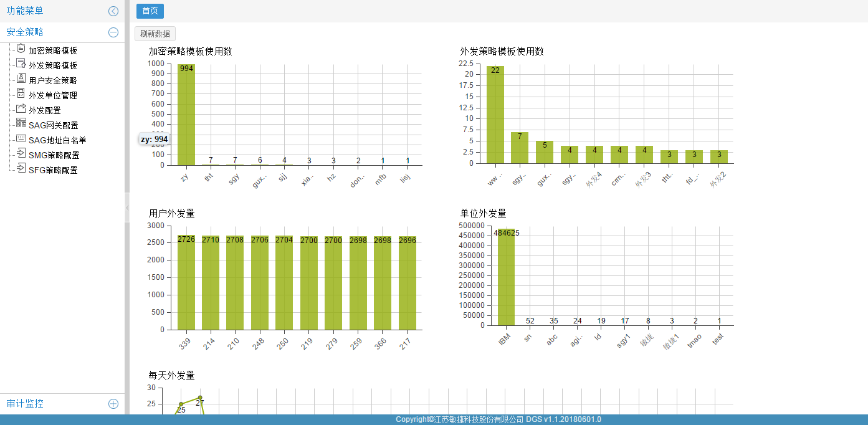Click the SMG策略配置 arrow icon
Screen dimensions: 868x425
(21, 154)
